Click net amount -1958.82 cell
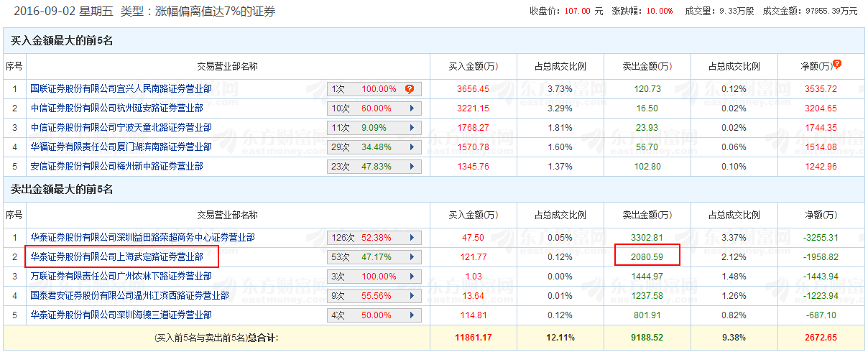Screen dimensions: 868x352 coord(821,257)
